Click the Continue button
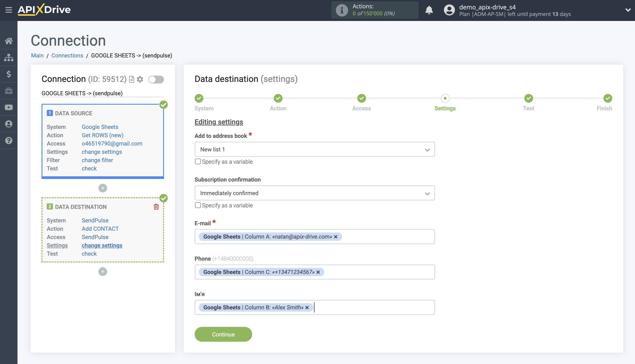635x364 pixels. (223, 334)
